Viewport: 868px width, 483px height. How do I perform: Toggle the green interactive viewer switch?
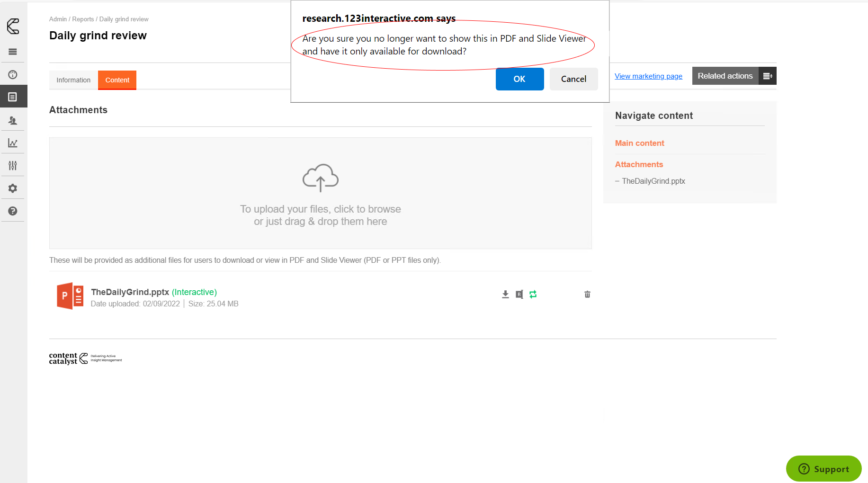(x=533, y=294)
